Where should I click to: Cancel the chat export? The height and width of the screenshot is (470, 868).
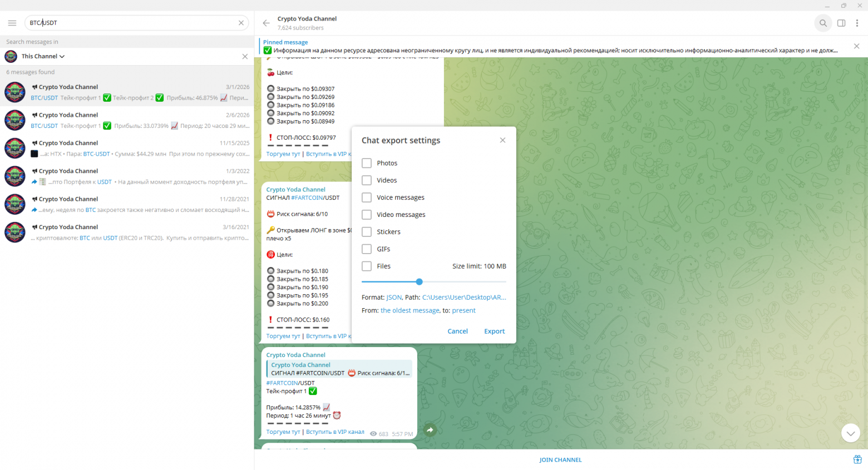point(457,331)
